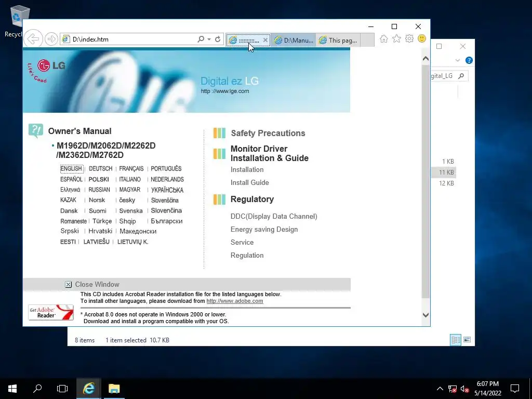Show hidden tray icons chevron

[440, 389]
